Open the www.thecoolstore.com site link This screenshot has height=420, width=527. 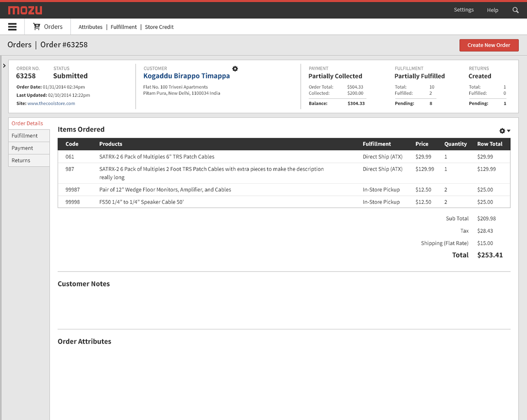(51, 104)
